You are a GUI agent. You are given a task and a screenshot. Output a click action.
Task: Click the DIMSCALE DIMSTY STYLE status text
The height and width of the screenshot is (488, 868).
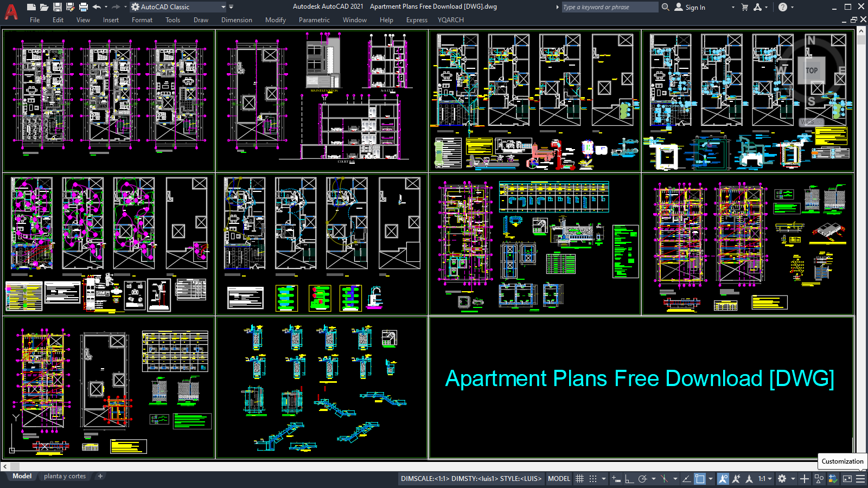click(471, 479)
